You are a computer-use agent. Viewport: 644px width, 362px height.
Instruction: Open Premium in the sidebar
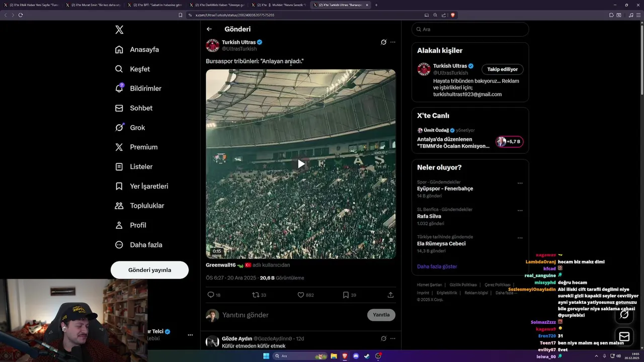tap(136, 147)
